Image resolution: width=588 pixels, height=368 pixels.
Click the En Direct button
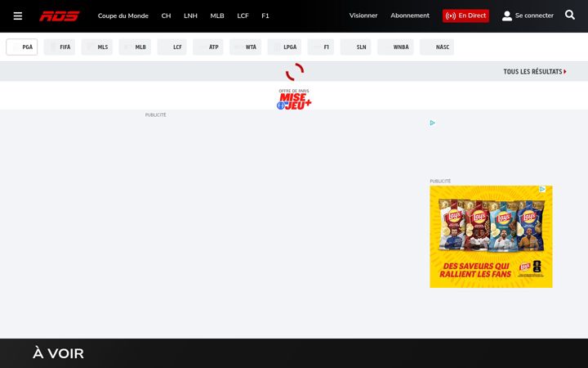(465, 16)
